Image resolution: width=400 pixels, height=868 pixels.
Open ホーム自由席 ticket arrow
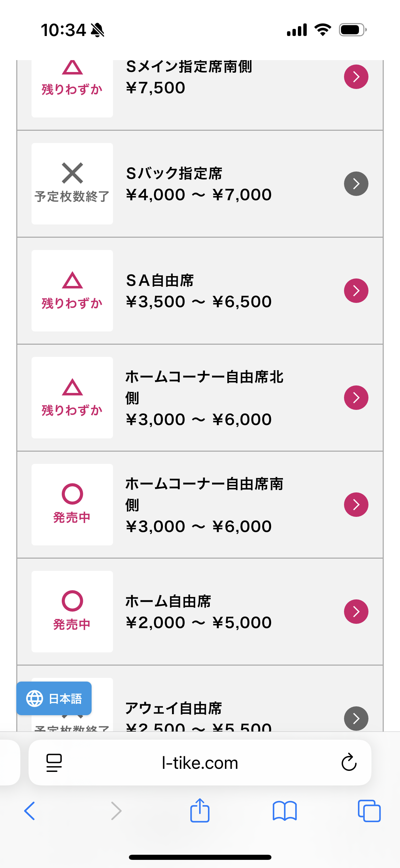(x=356, y=612)
